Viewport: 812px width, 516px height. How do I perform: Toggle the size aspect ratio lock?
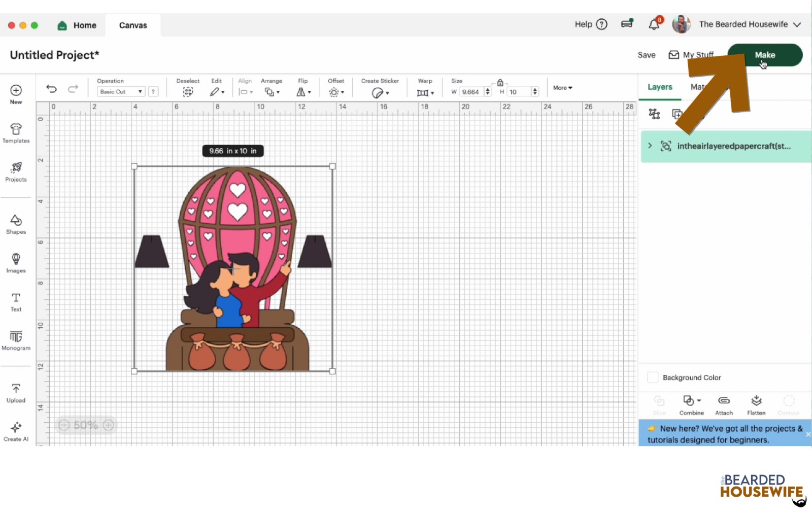(x=500, y=82)
